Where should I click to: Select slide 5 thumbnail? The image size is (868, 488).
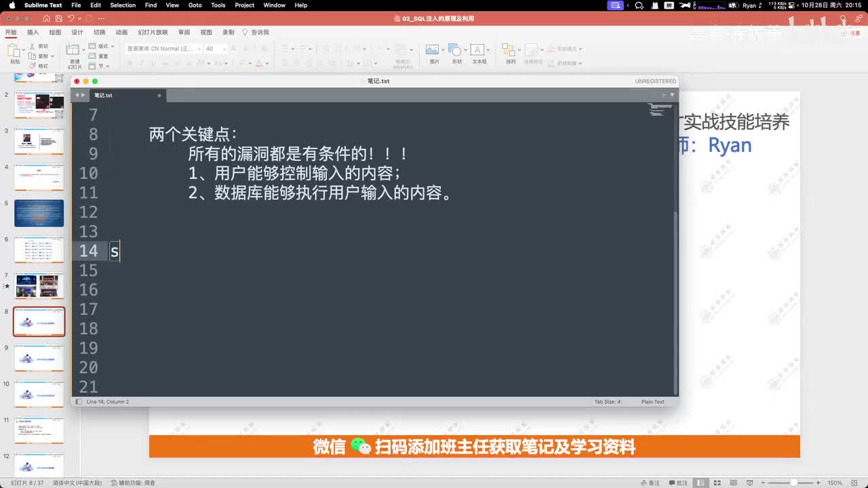click(39, 213)
